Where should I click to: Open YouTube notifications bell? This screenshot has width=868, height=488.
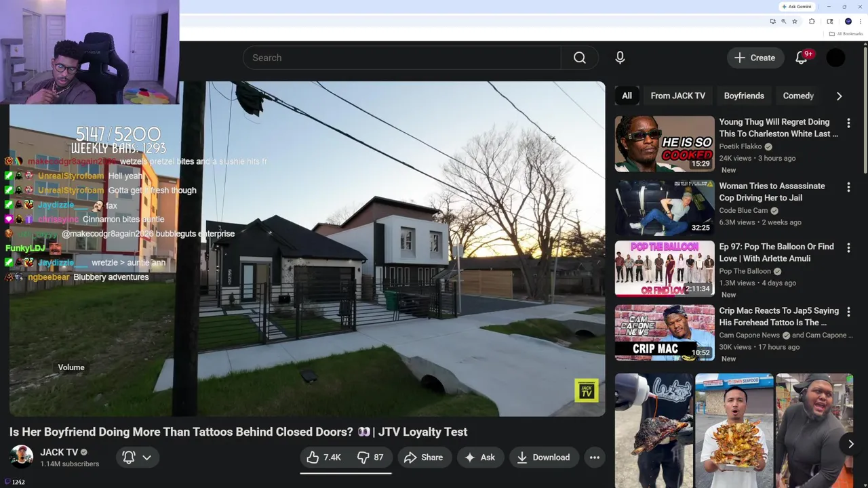click(x=802, y=58)
